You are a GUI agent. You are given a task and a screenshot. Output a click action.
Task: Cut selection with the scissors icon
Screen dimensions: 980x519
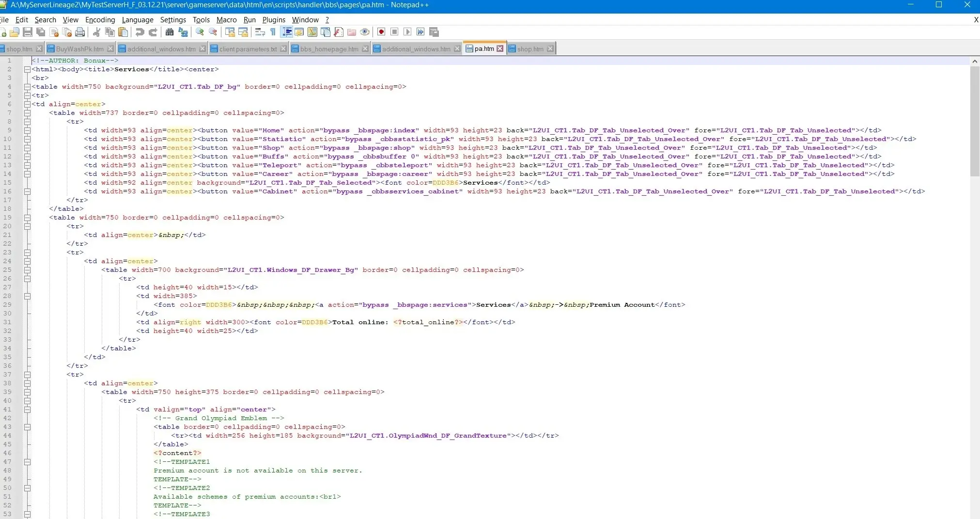96,32
